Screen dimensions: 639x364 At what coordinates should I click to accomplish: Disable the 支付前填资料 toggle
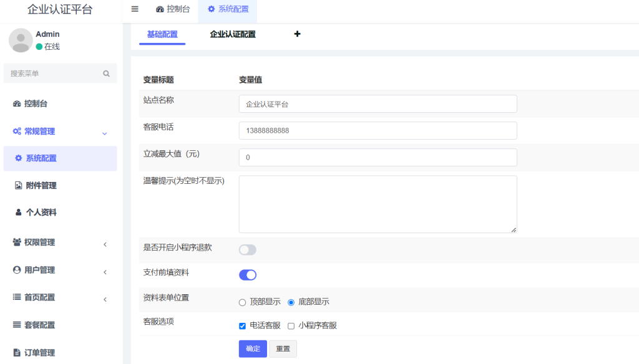point(247,274)
